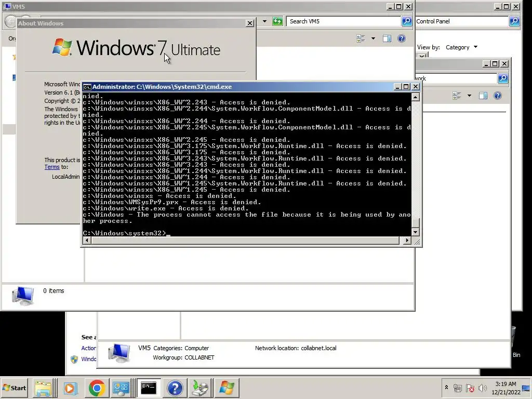Click the VM5 computer icon in details pane
The width and height of the screenshot is (532, 399).
coord(119,353)
